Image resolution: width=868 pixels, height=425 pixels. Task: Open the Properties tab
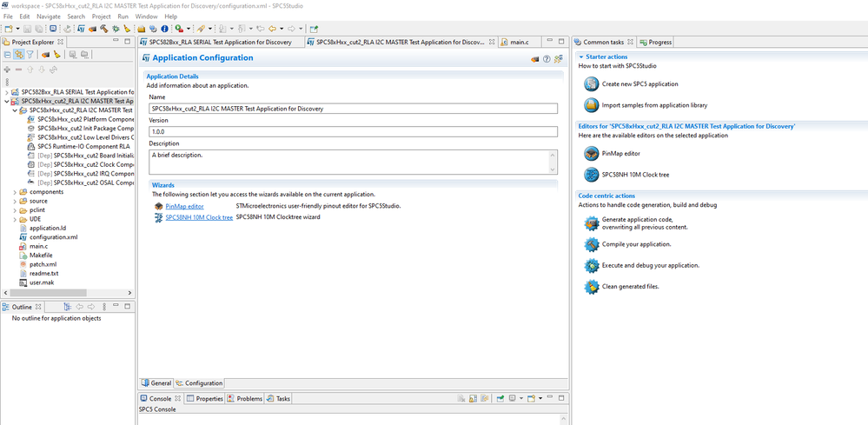pyautogui.click(x=205, y=398)
